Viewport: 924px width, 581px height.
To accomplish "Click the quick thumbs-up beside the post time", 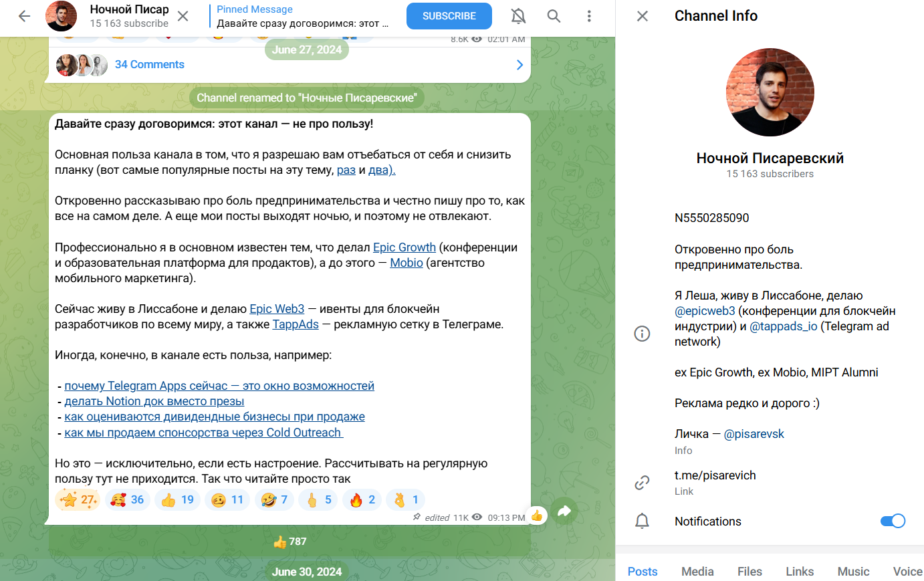I will (x=537, y=515).
